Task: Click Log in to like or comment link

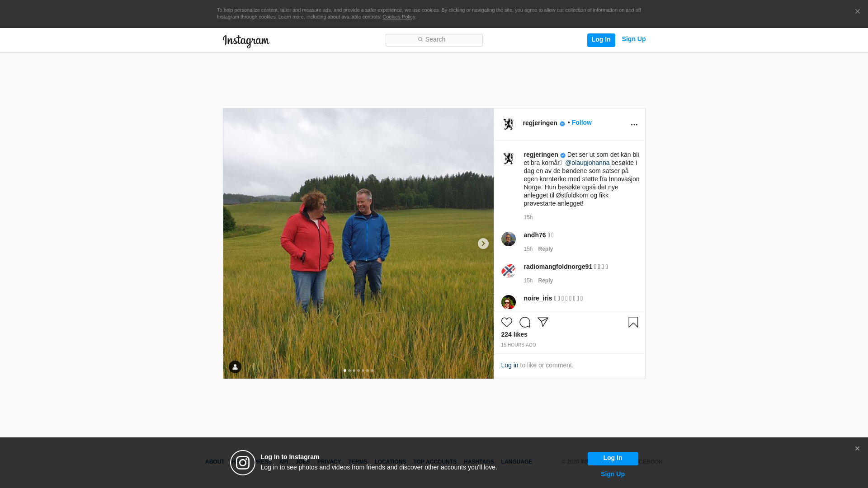Action: click(509, 365)
